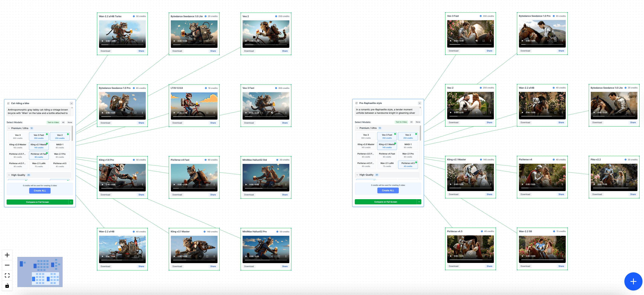This screenshot has height=295, width=644.
Task: Click the 'Create ALL' button in the Cat prompt panel
Action: (40, 191)
